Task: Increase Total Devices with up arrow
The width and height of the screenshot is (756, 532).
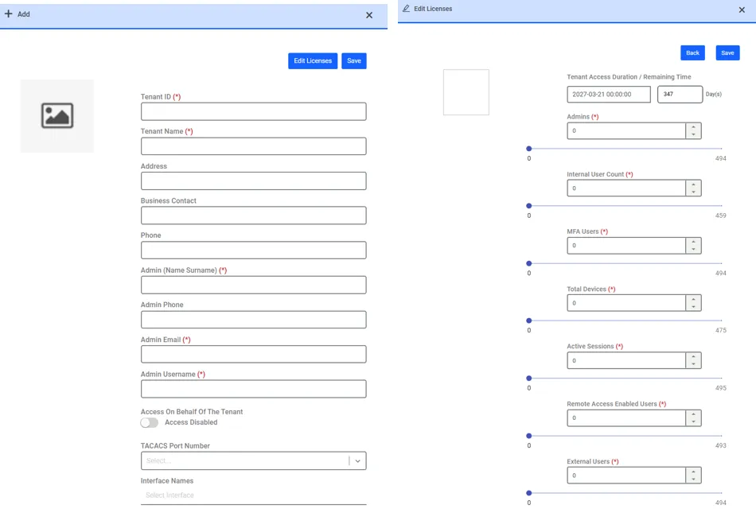Action: 693,299
